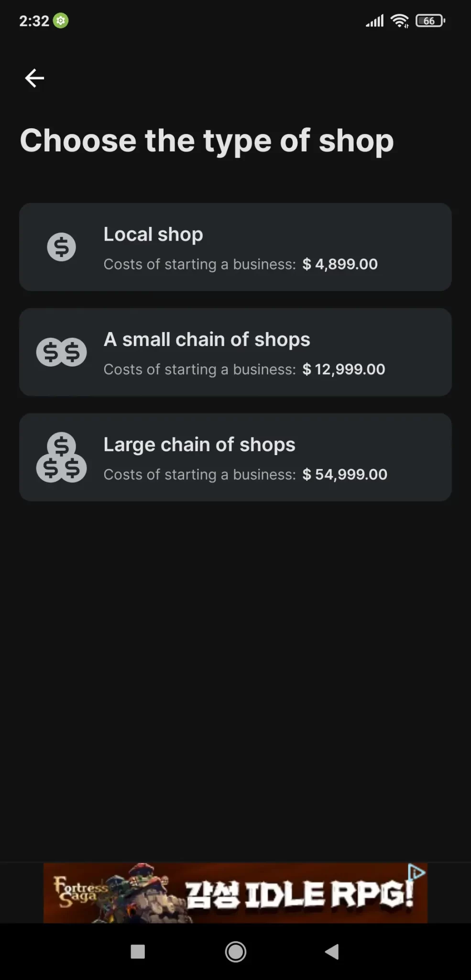The height and width of the screenshot is (980, 471).
Task: Click the single dollar coin icon
Action: tap(61, 247)
